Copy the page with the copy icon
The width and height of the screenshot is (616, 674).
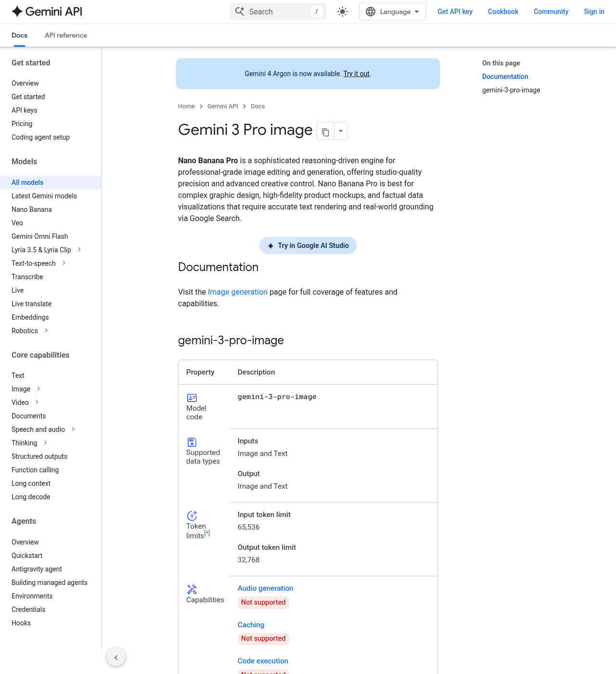(325, 131)
